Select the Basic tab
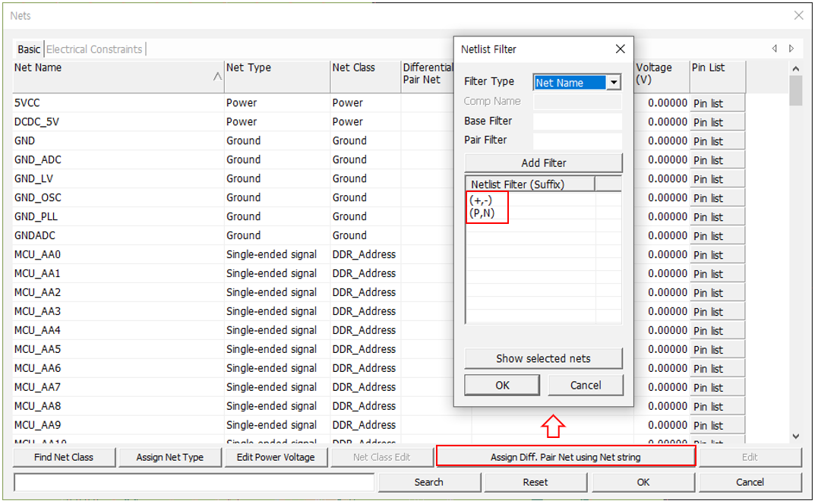818x504 pixels. [29, 49]
